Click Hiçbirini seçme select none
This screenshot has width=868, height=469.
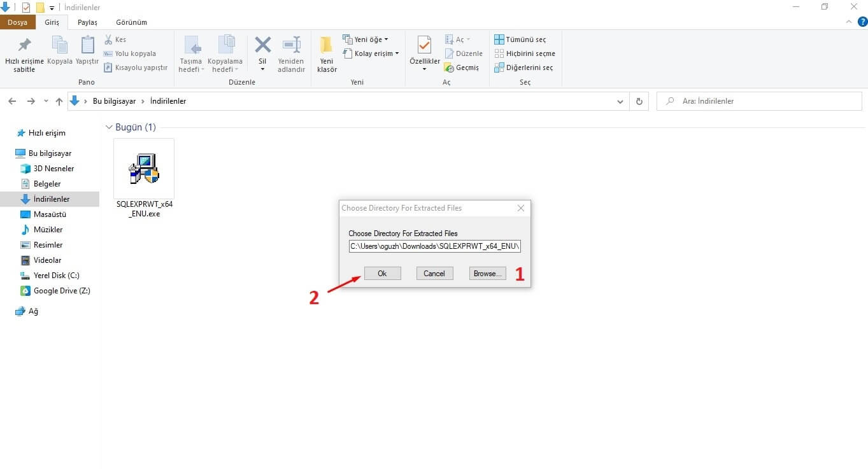point(525,53)
